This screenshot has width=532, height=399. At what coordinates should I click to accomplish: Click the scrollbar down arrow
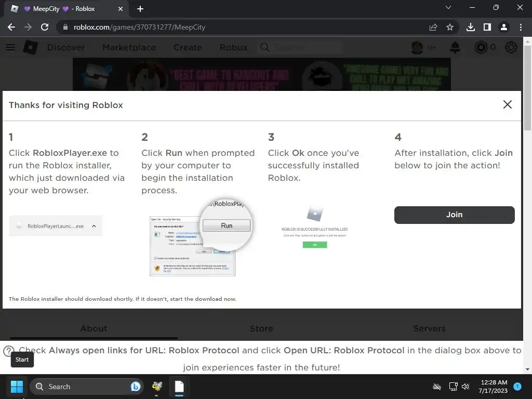coord(527,369)
